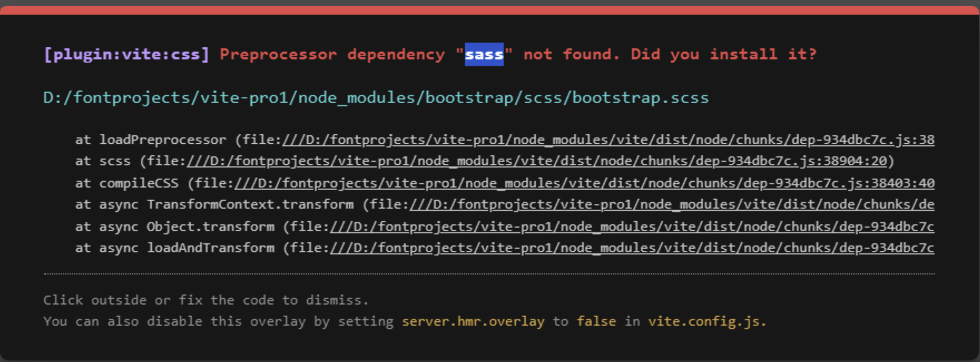The image size is (980, 362).
Task: Click the "Did you install it?" message
Action: pos(723,54)
